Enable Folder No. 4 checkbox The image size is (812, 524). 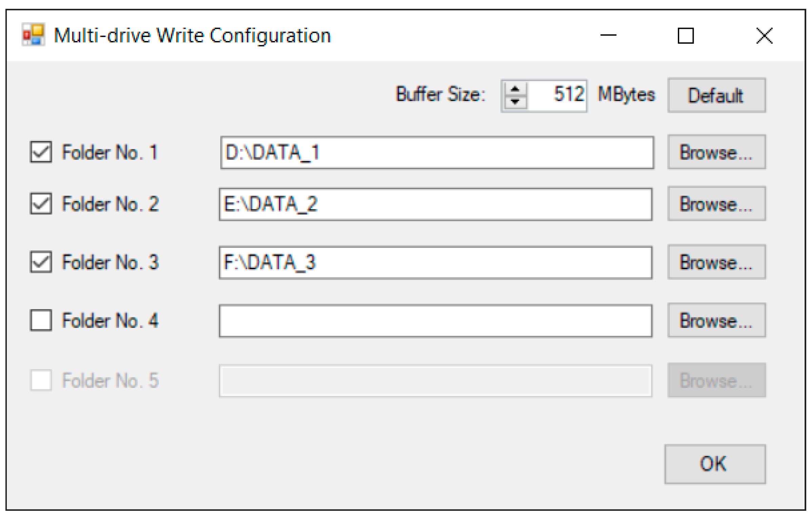41,321
